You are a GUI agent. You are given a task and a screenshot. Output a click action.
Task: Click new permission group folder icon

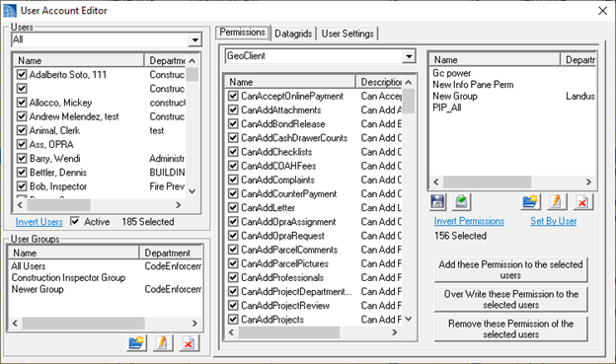pos(530,202)
